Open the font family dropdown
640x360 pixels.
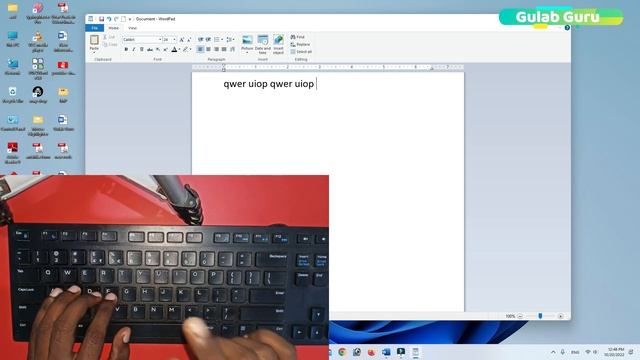pyautogui.click(x=160, y=40)
